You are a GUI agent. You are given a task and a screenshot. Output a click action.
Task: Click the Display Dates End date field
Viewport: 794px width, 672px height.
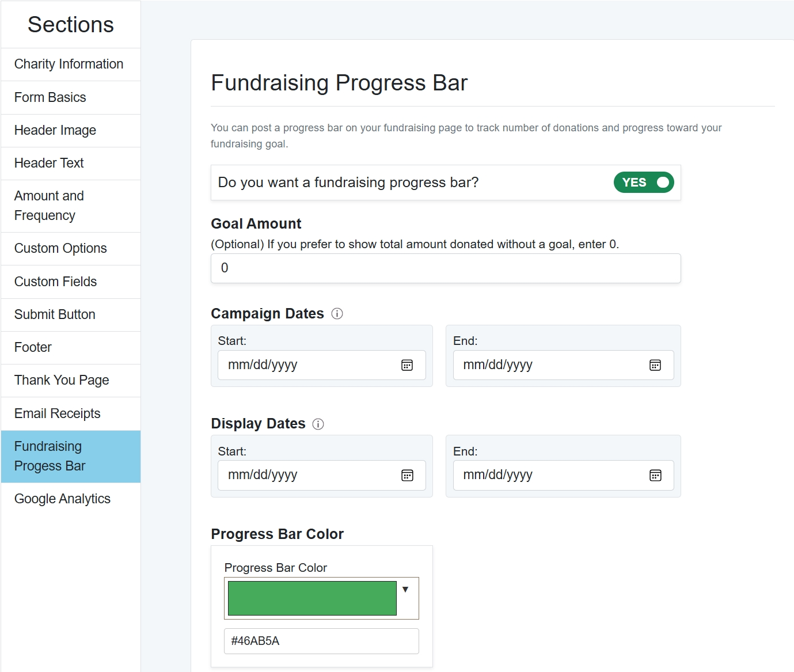click(547, 476)
